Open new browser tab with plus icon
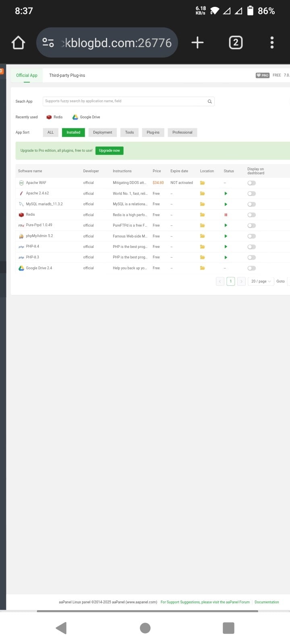Screen dimensions: 290x644 click(197, 43)
